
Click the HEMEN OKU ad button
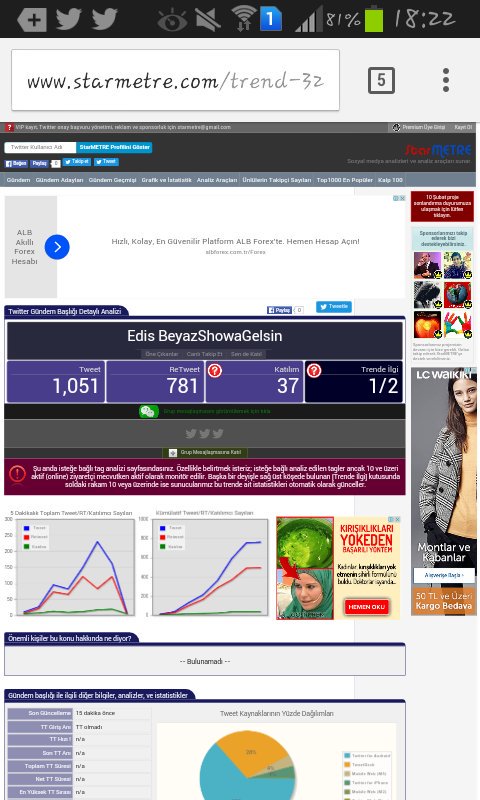366,607
